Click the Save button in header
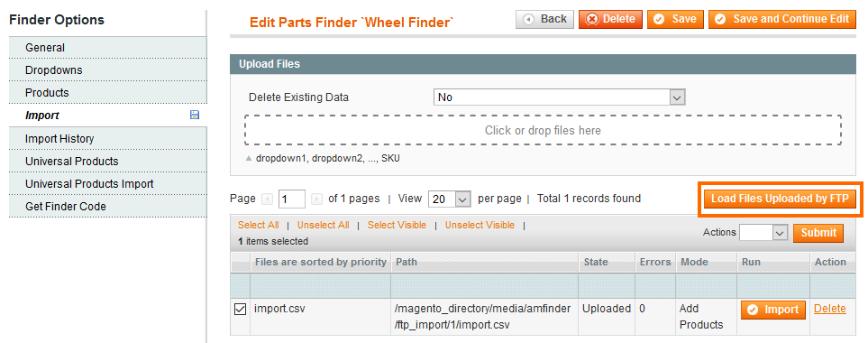Image resolution: width=868 pixels, height=343 pixels. coord(675,19)
